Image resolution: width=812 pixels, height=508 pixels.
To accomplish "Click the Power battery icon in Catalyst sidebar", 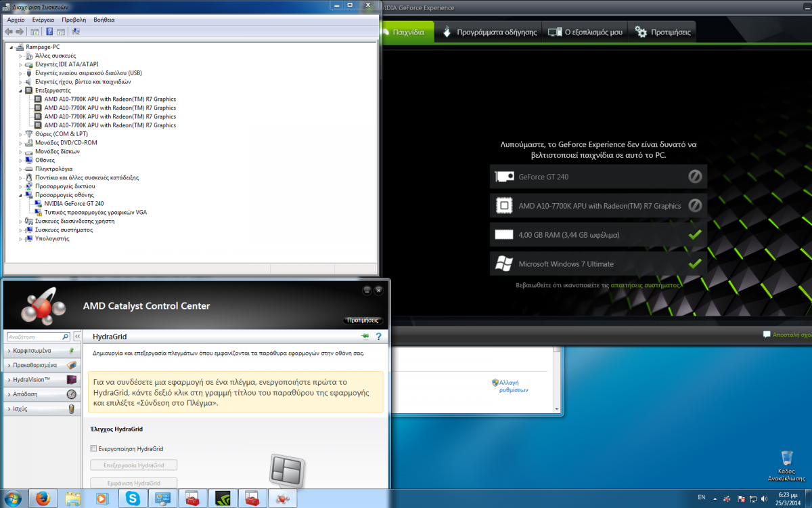I will pos(72,409).
